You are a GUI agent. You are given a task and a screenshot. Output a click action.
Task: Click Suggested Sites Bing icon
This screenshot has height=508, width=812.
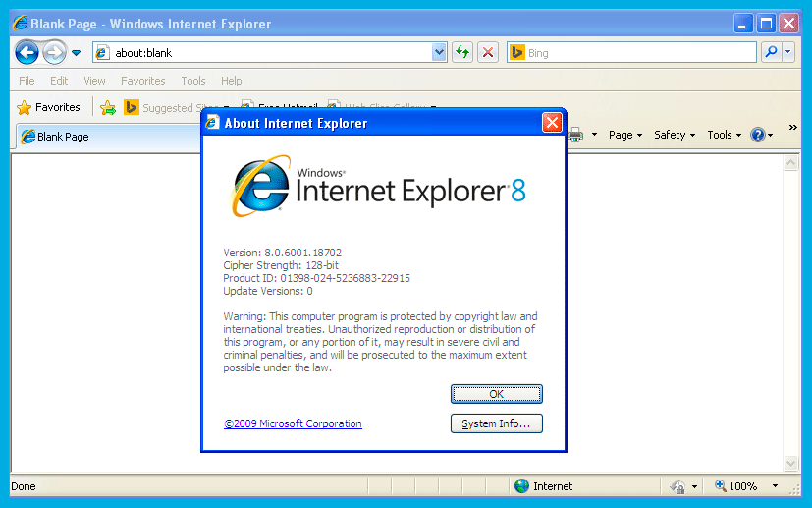point(131,107)
